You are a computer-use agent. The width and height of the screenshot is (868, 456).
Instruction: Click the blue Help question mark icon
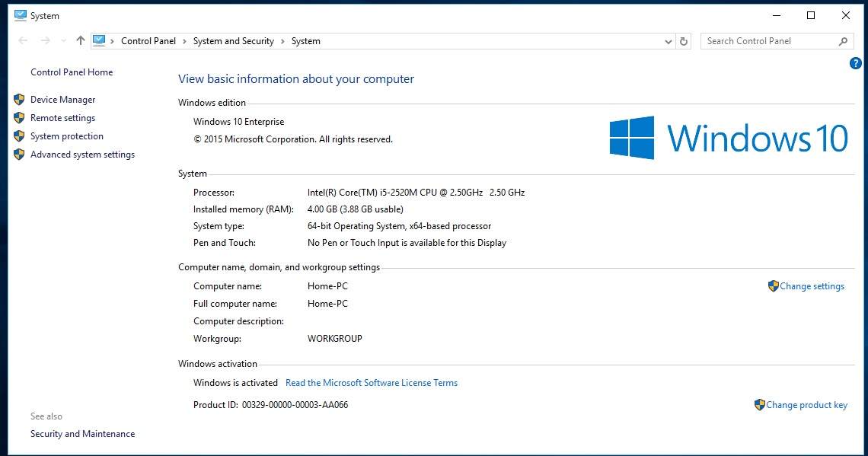[x=855, y=63]
